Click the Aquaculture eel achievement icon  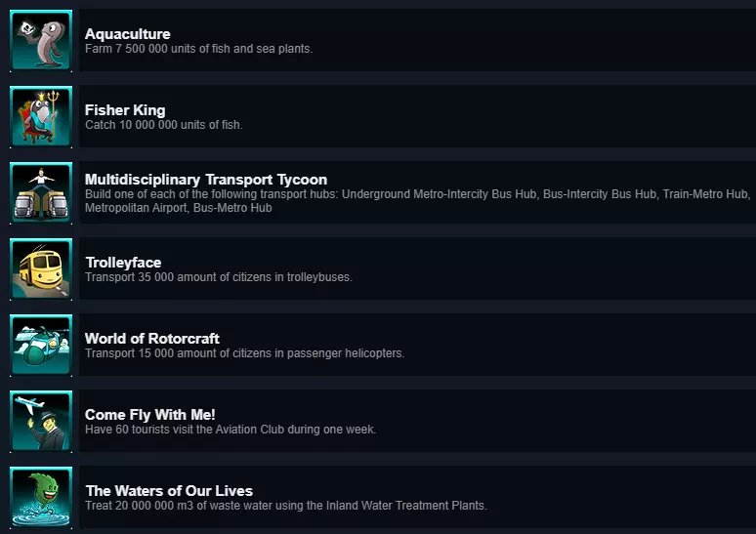pos(41,40)
